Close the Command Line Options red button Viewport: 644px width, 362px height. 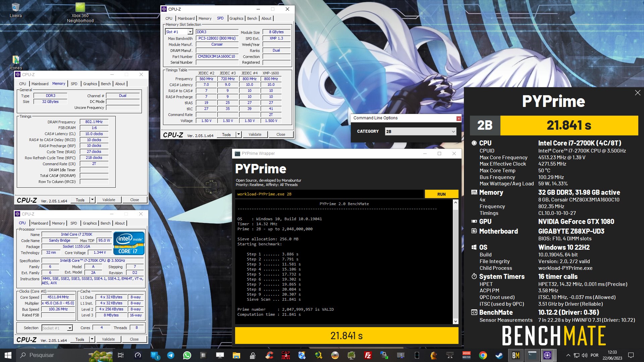459,118
